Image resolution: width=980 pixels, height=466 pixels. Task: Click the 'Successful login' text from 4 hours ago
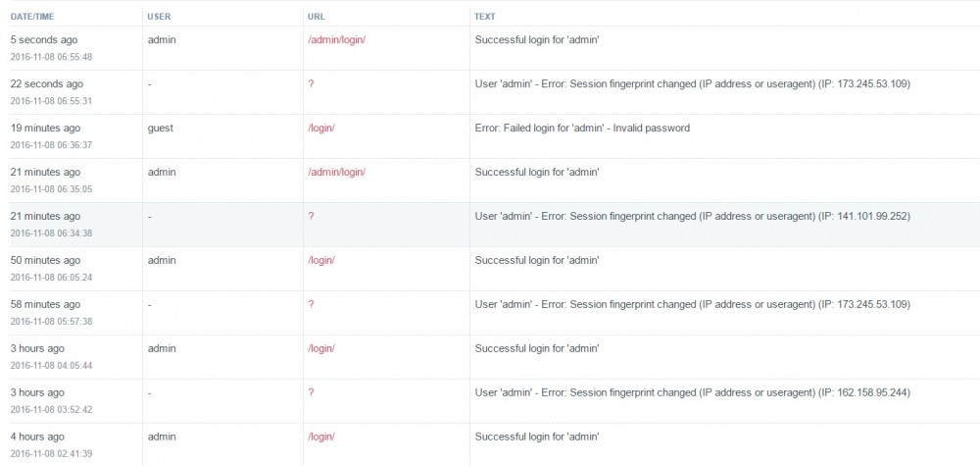536,438
